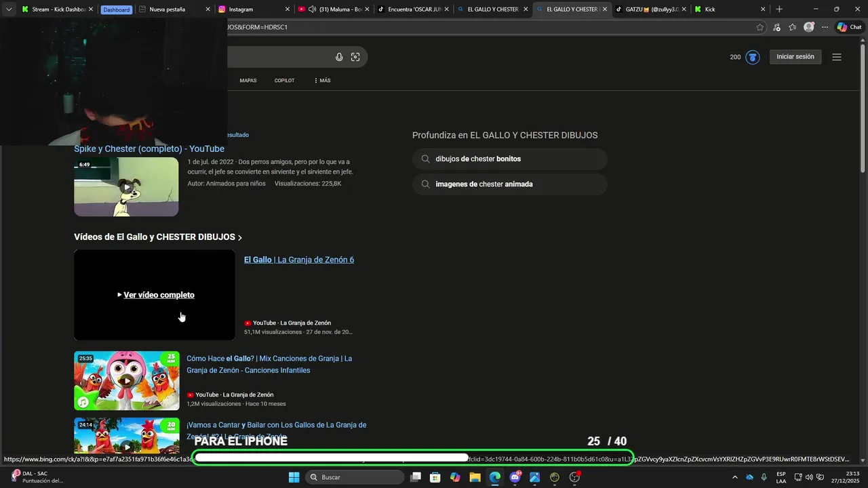
Task: Open File Explorer from taskbar
Action: (x=475, y=477)
